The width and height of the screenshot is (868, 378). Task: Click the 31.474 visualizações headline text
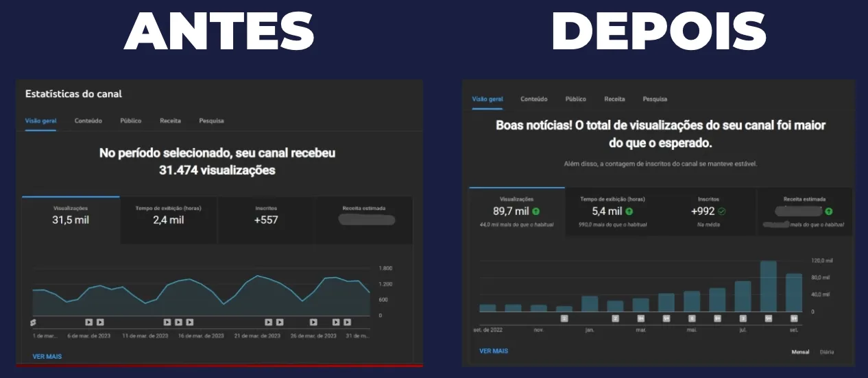coord(217,170)
